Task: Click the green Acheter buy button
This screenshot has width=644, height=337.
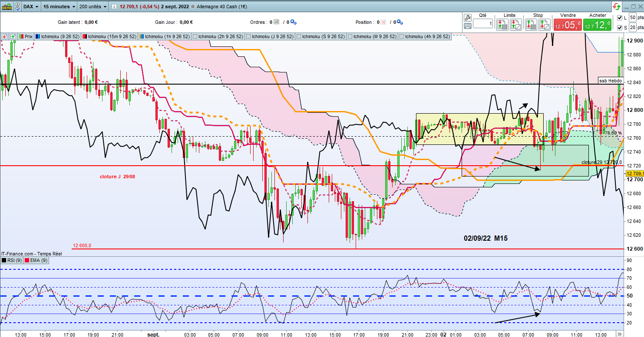Action: [597, 25]
